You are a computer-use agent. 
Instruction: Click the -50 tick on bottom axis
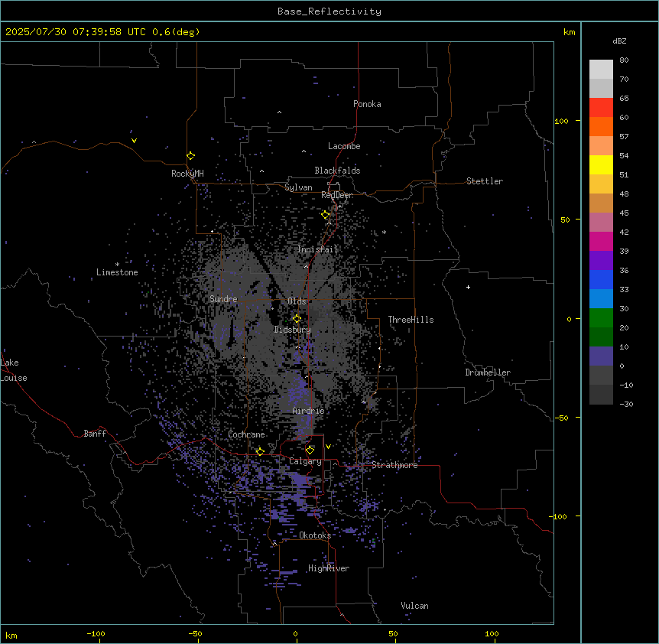pyautogui.click(x=195, y=633)
